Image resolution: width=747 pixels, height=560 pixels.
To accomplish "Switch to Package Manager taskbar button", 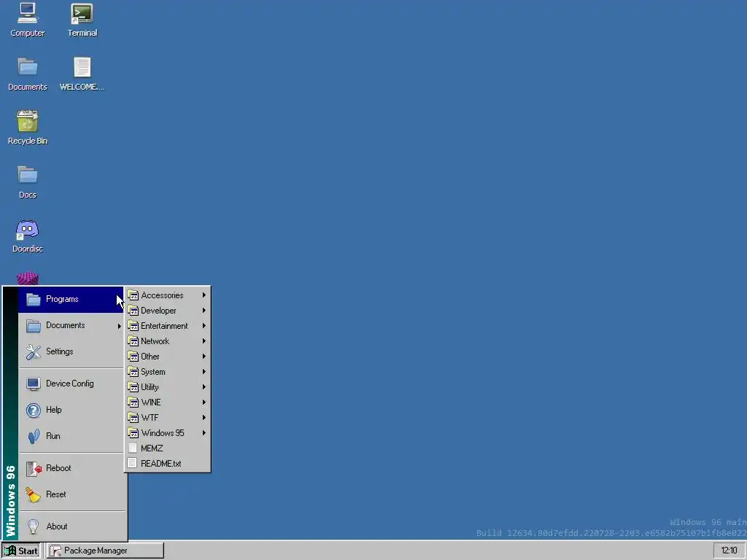I will (105, 551).
